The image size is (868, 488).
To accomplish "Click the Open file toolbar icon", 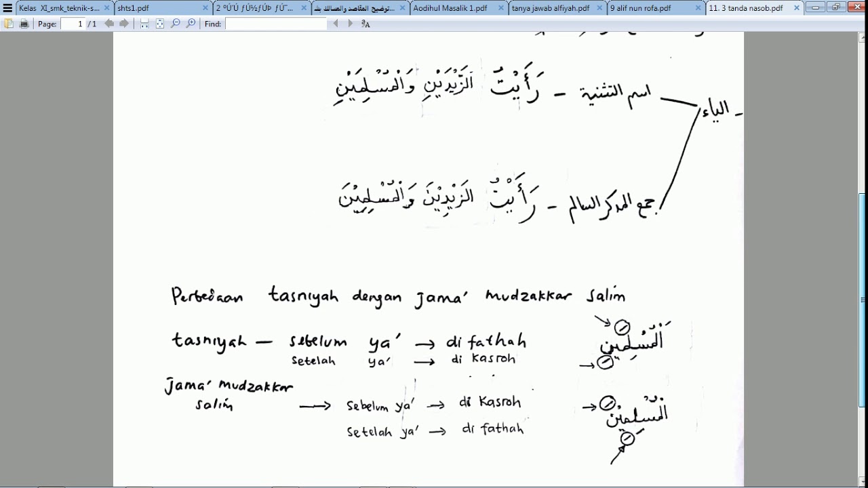I will pos(9,24).
